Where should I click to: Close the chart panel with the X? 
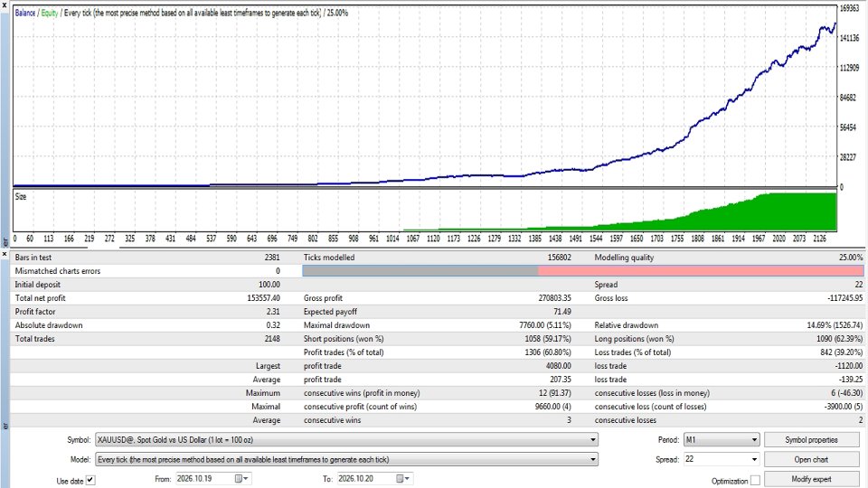pos(5,5)
